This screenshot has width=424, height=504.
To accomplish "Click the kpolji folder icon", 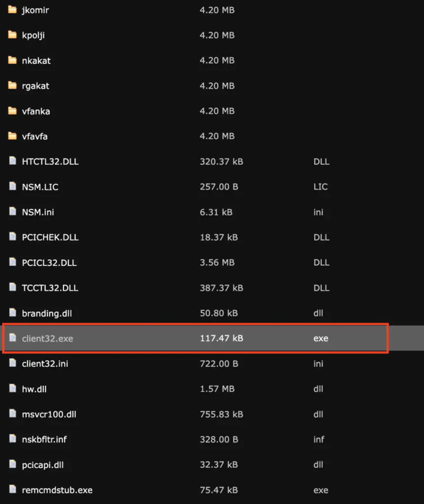I will coord(13,35).
